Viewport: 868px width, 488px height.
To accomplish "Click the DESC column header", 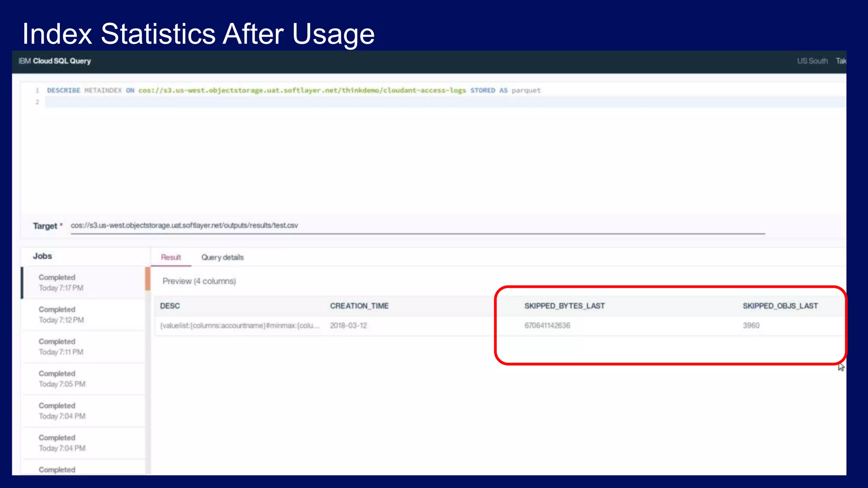I will (170, 306).
